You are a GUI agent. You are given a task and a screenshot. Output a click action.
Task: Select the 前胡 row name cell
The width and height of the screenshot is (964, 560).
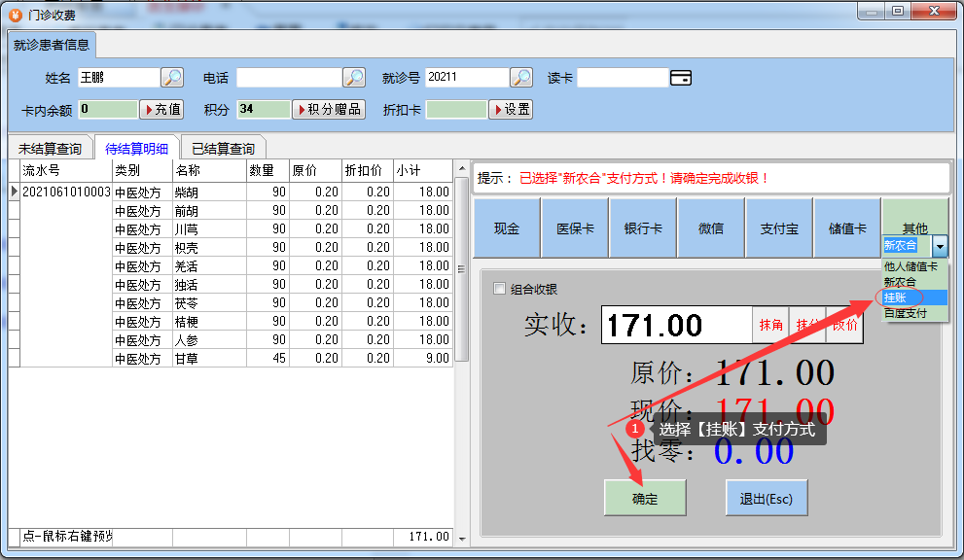pyautogui.click(x=209, y=210)
